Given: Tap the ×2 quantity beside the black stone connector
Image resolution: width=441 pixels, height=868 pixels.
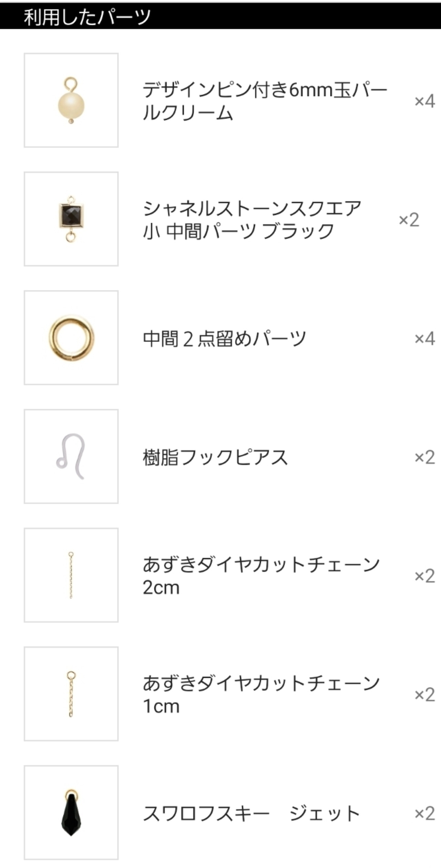Looking at the screenshot, I should click(409, 220).
